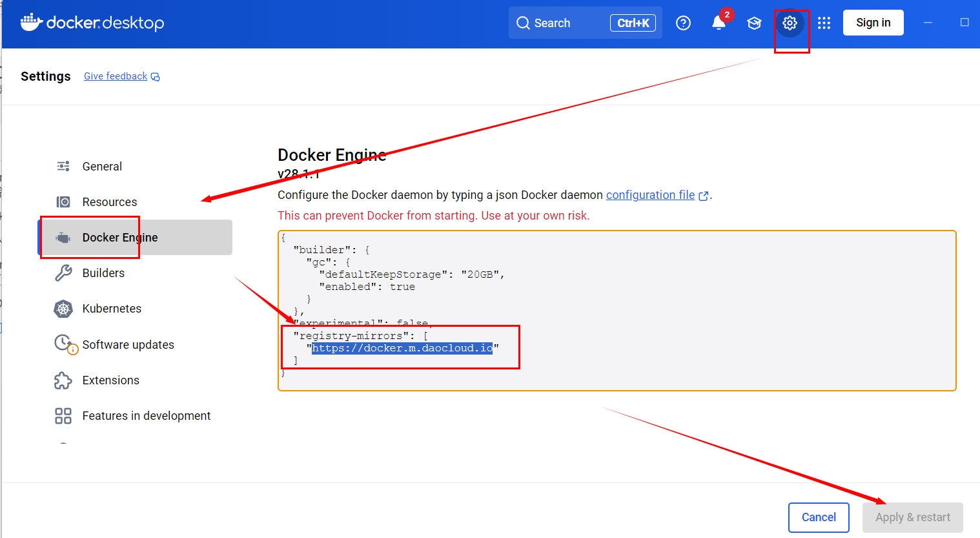Open the apps grid icon
This screenshot has height=538, width=980.
[824, 23]
